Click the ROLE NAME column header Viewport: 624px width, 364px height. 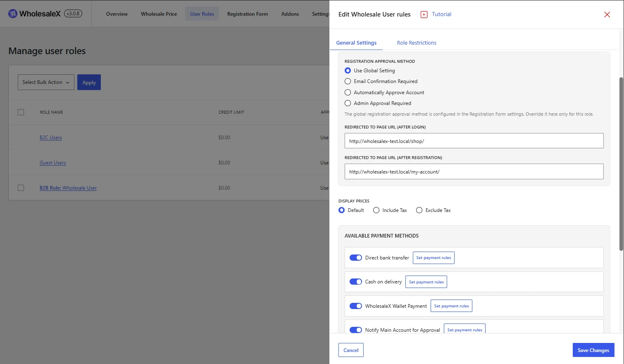click(x=52, y=112)
